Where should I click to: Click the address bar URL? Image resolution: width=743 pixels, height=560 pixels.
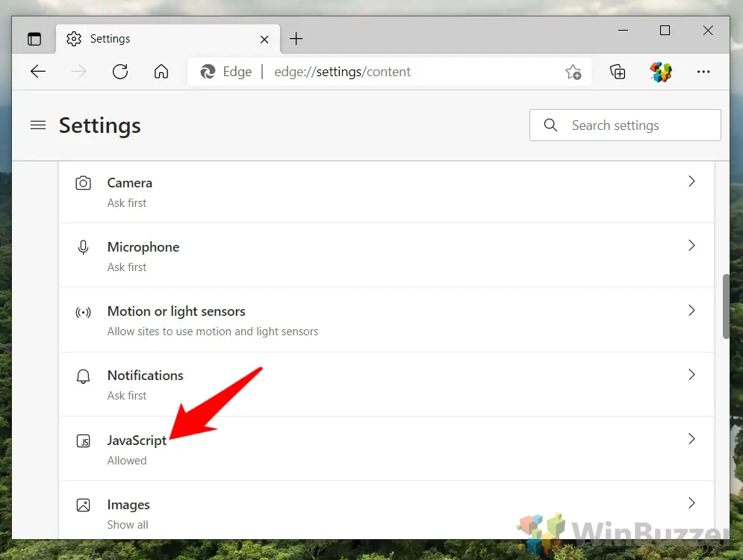[342, 72]
